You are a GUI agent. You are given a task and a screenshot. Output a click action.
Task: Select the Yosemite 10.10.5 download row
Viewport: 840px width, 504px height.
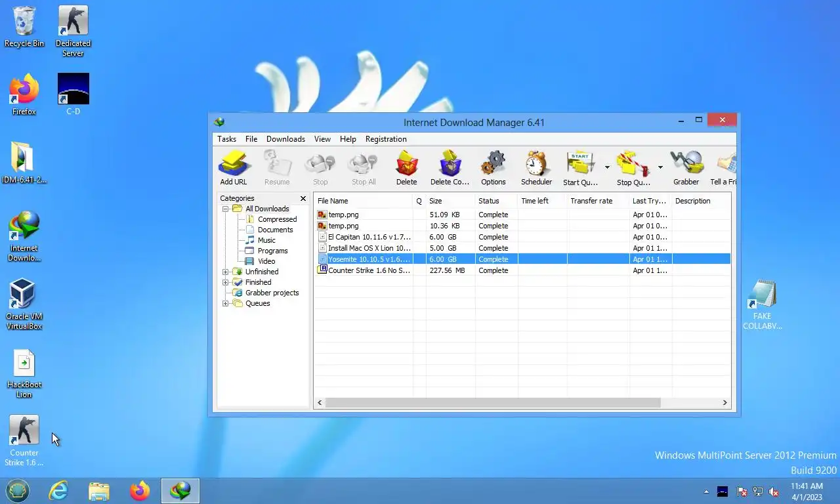coord(522,259)
